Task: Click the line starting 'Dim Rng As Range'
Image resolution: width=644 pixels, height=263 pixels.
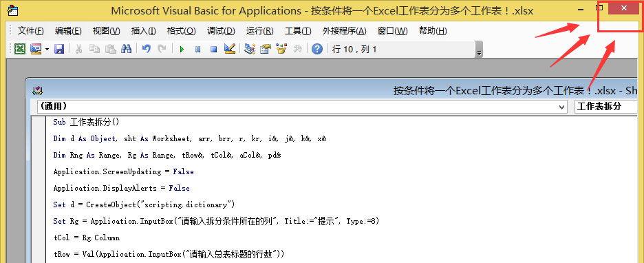Action: [167, 155]
